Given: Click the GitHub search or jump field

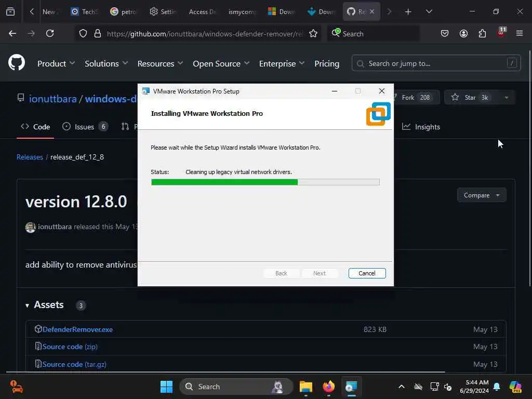Looking at the screenshot, I should (x=436, y=63).
